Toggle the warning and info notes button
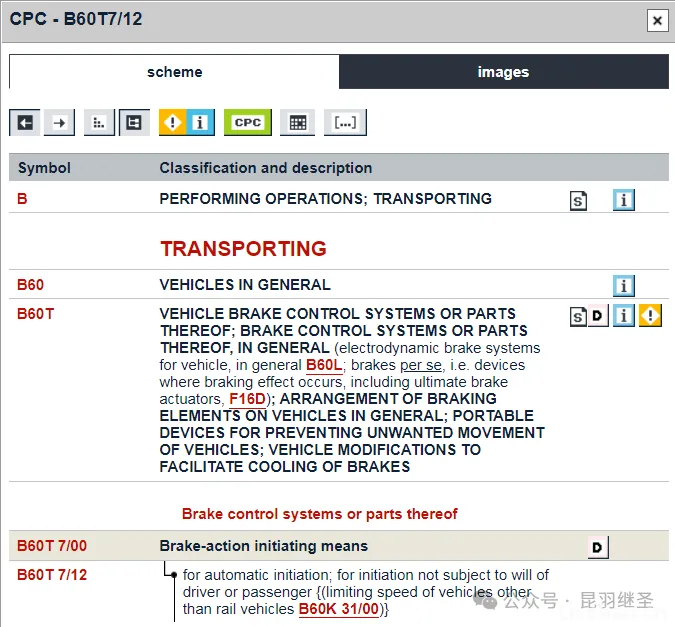The image size is (675, 627). coord(186,122)
